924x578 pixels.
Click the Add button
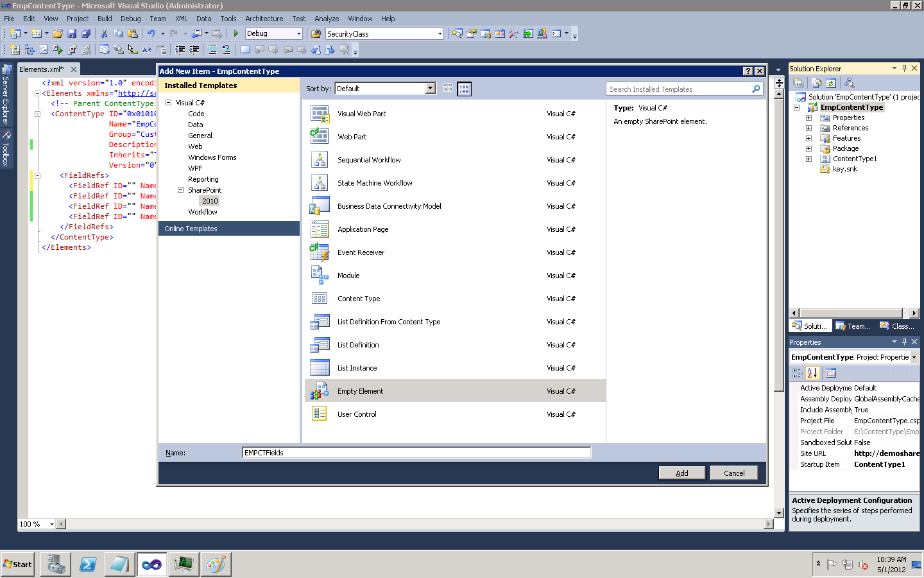coord(682,473)
